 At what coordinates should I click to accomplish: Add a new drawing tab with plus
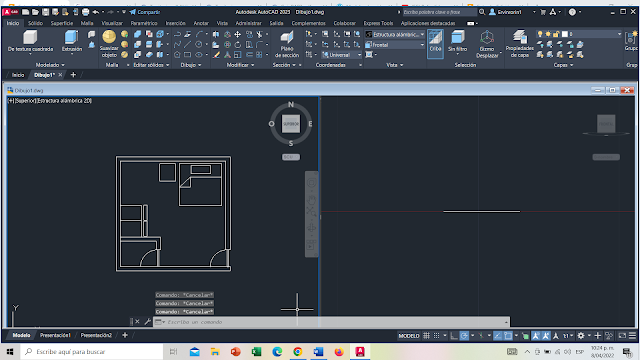click(73, 75)
